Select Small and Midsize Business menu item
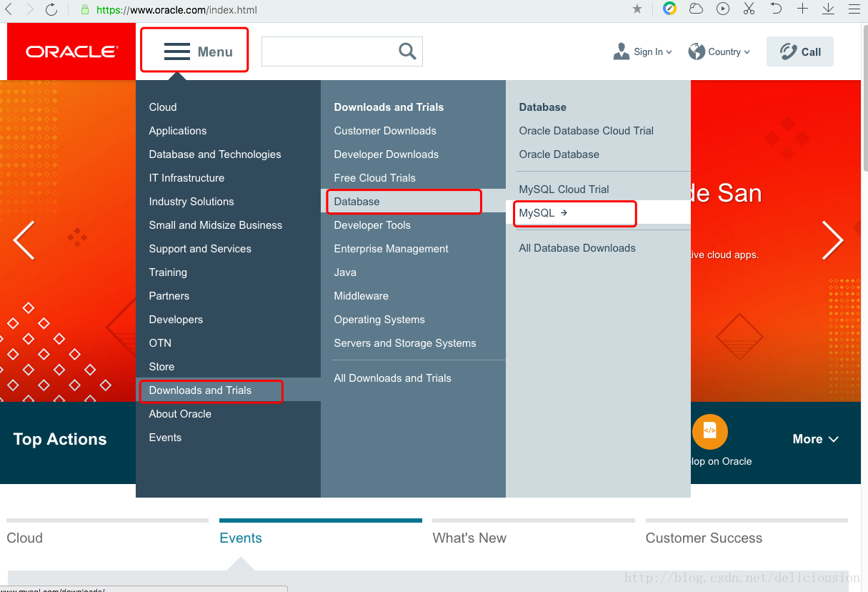This screenshot has width=868, height=592. tap(216, 225)
